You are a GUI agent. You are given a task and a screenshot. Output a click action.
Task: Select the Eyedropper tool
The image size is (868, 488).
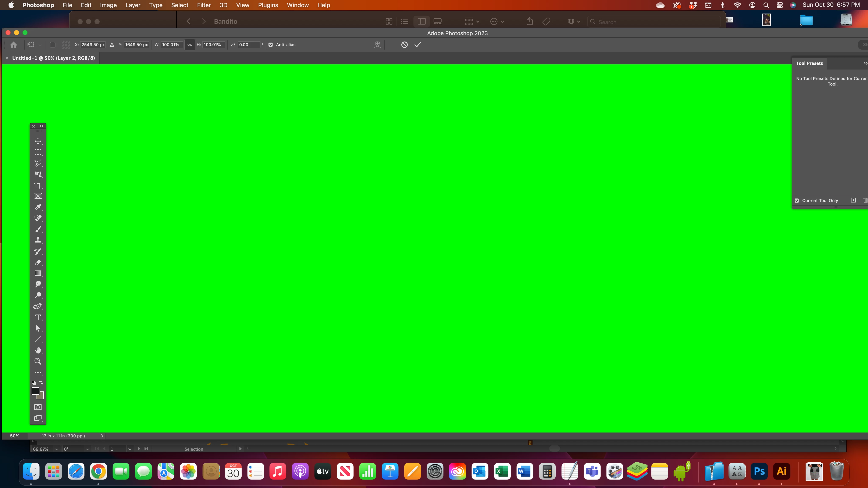[38, 207]
